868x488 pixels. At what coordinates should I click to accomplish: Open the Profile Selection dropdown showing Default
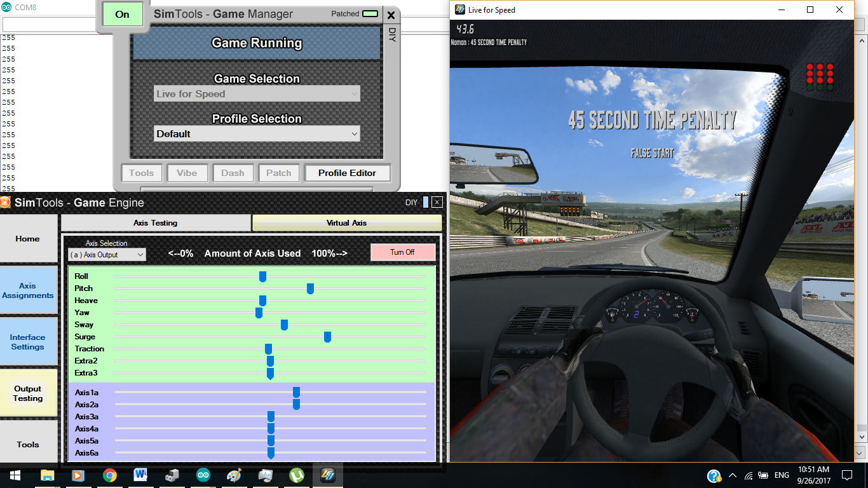pos(256,133)
